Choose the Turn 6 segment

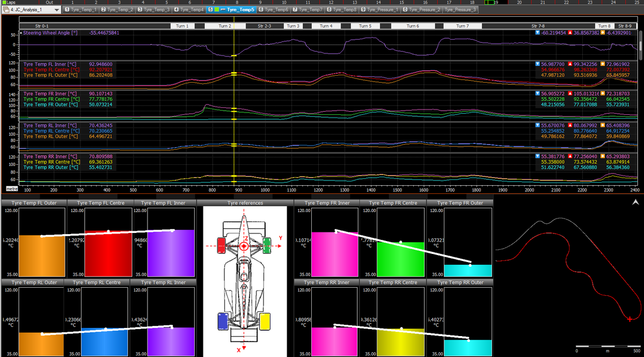(x=413, y=26)
